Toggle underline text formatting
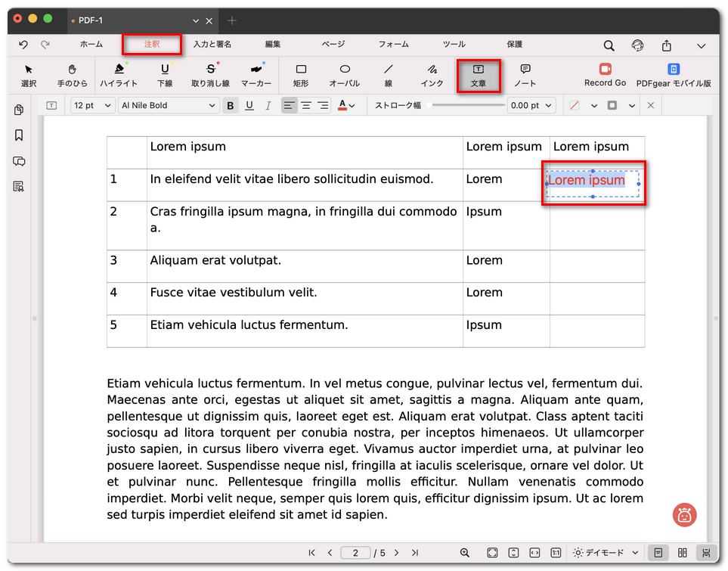728x571 pixels. 249,106
